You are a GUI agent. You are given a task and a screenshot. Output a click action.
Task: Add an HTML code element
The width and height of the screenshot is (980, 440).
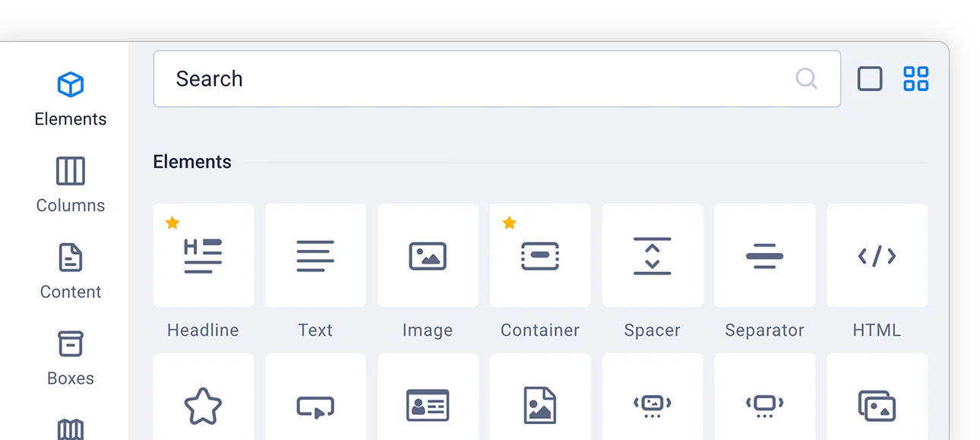pyautogui.click(x=877, y=255)
